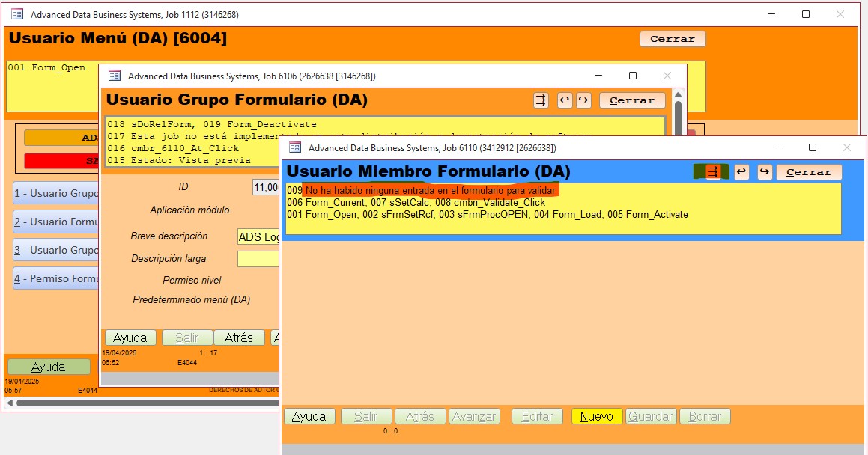This screenshot has width=868, height=455.
Task: Click the Avanzar button
Action: [474, 416]
